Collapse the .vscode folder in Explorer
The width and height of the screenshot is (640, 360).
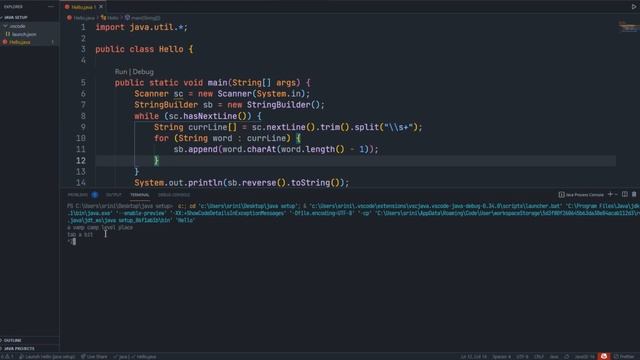17,26
